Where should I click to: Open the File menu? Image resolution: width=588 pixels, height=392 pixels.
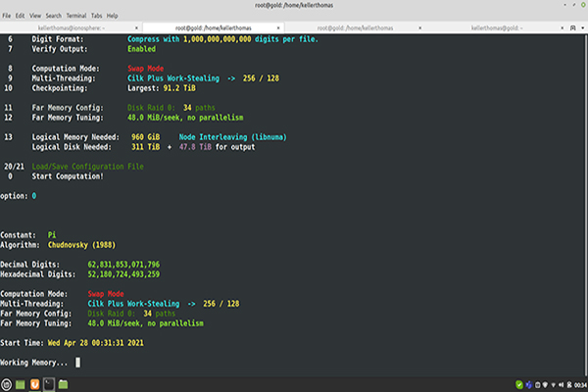click(7, 16)
